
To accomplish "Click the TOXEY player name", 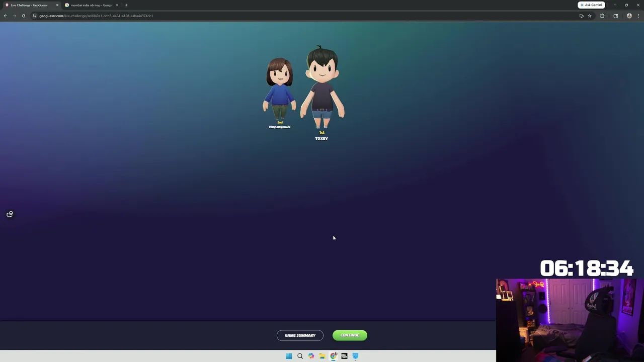I will [321, 138].
